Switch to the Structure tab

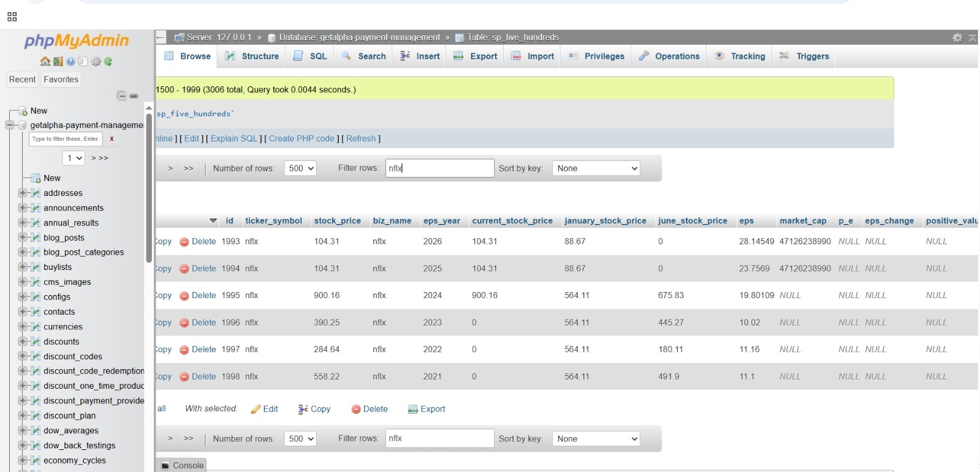coord(252,56)
